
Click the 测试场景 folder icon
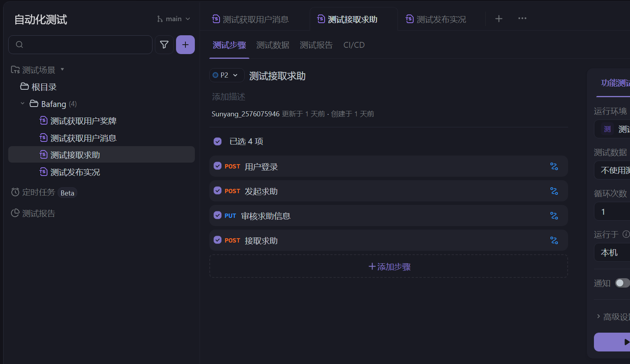tap(15, 70)
